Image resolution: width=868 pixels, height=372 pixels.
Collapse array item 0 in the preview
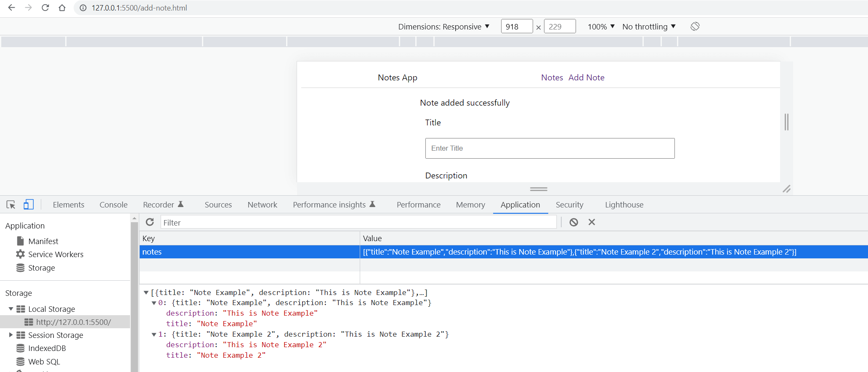[154, 303]
